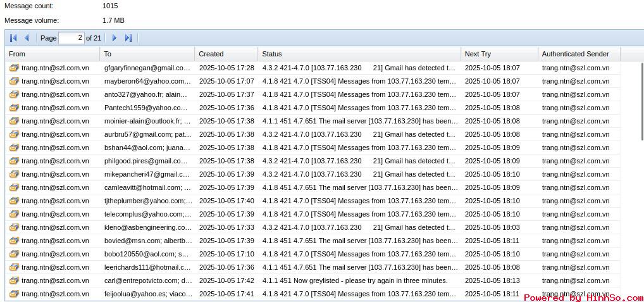Select the greylisted message status row
Image resolution: width=644 pixels, height=302 pixels.
354,280
